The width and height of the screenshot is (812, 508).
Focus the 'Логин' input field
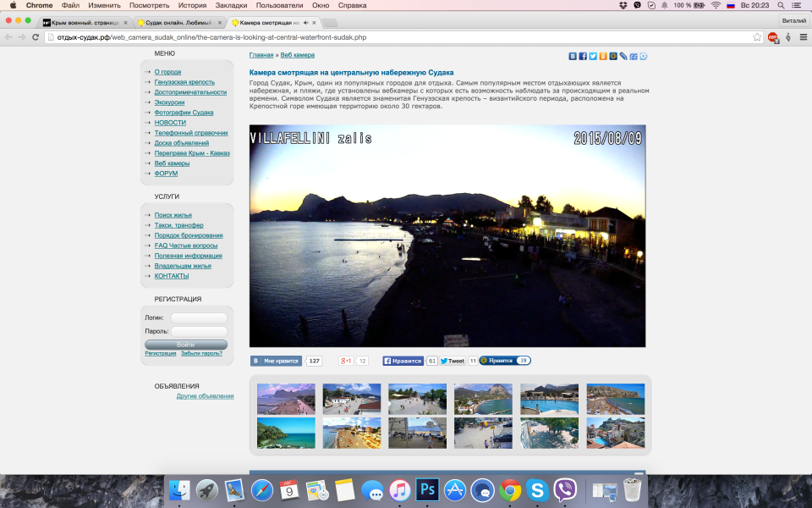tap(199, 317)
